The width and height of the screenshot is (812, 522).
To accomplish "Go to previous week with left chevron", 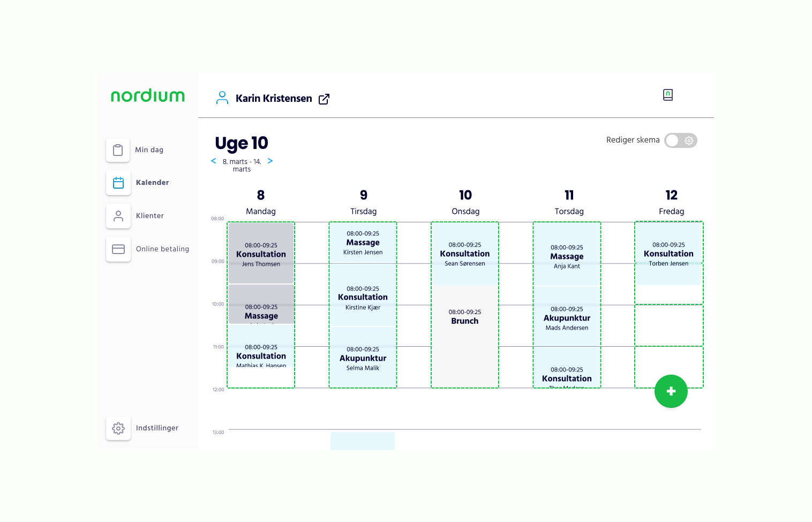I will (x=214, y=161).
